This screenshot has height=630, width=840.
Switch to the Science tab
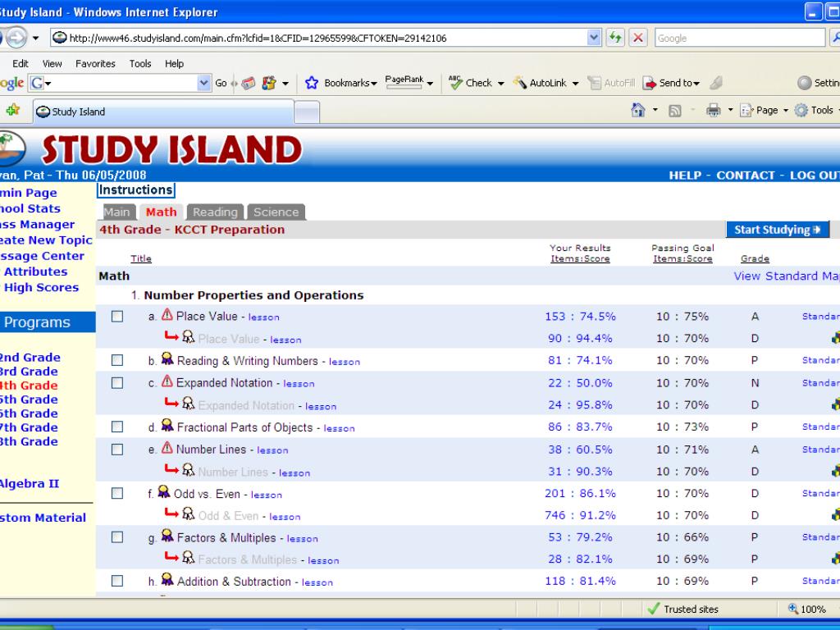pos(276,212)
